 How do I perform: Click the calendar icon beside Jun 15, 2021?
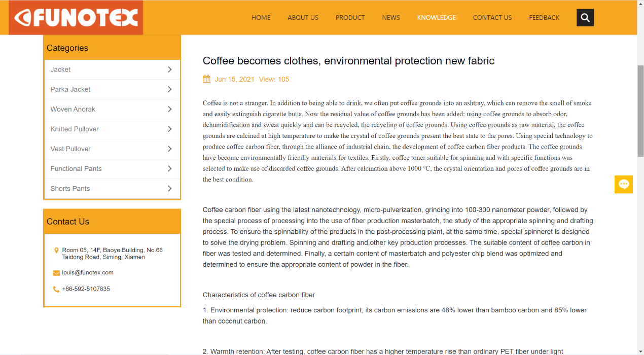[206, 79]
